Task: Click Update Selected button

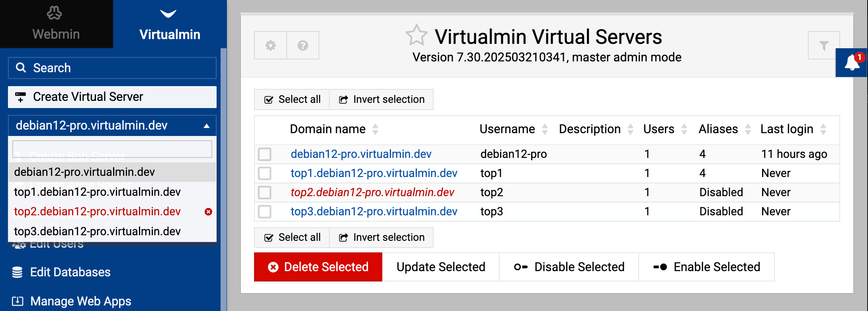Action: (x=441, y=267)
